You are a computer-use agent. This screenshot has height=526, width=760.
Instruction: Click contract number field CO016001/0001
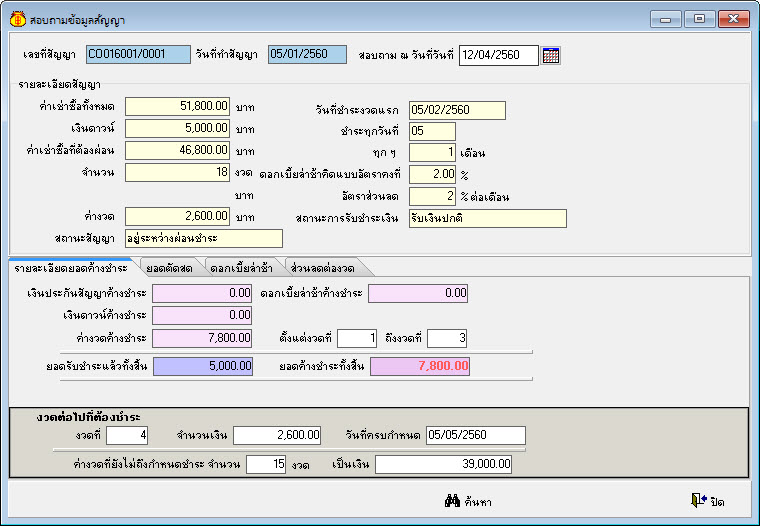pyautogui.click(x=138, y=54)
